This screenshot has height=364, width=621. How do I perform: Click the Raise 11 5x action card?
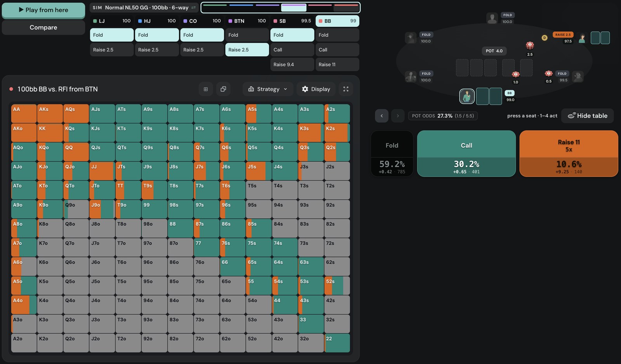[x=569, y=154]
